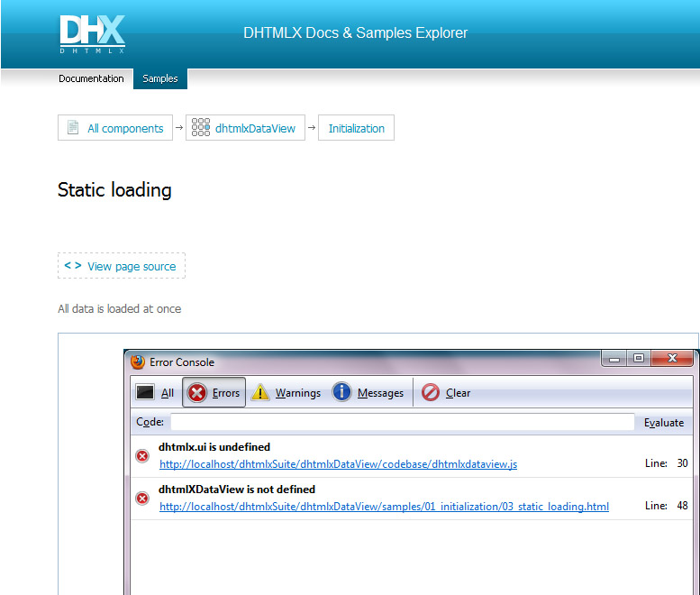Toggle the Warnings filter
The width and height of the screenshot is (700, 595).
286,393
